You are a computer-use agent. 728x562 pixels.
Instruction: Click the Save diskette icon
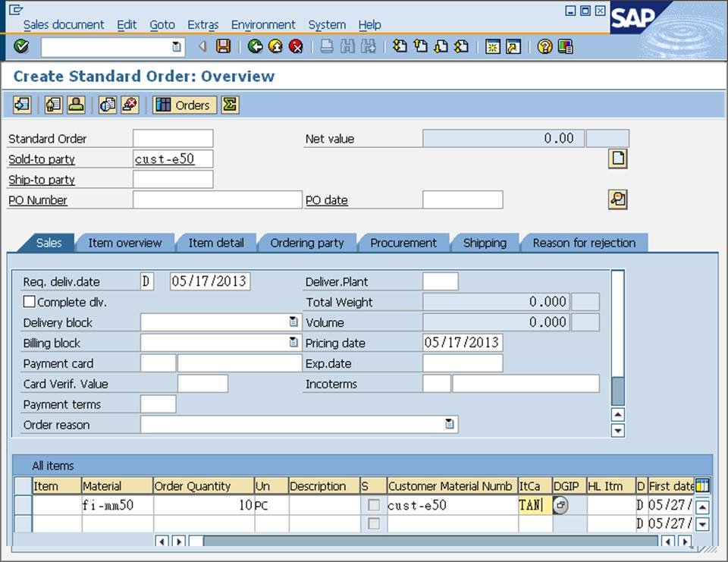223,46
